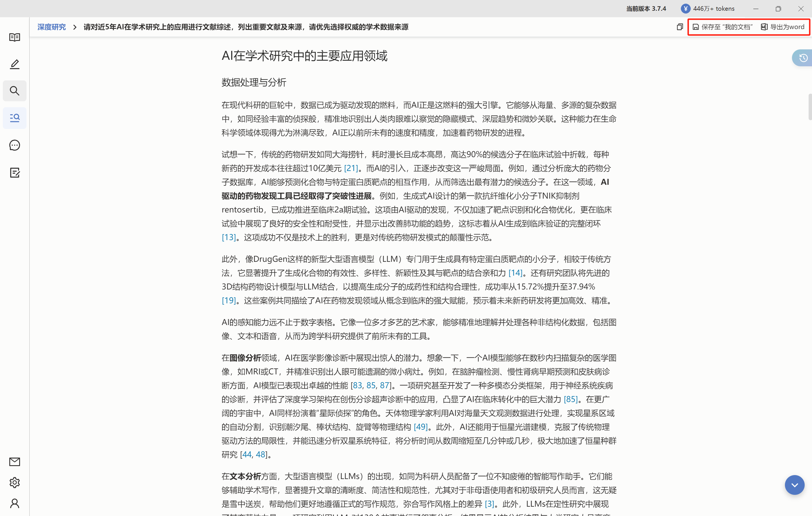This screenshot has width=812, height=516.
Task: Export the document via 导出为word
Action: 783,27
